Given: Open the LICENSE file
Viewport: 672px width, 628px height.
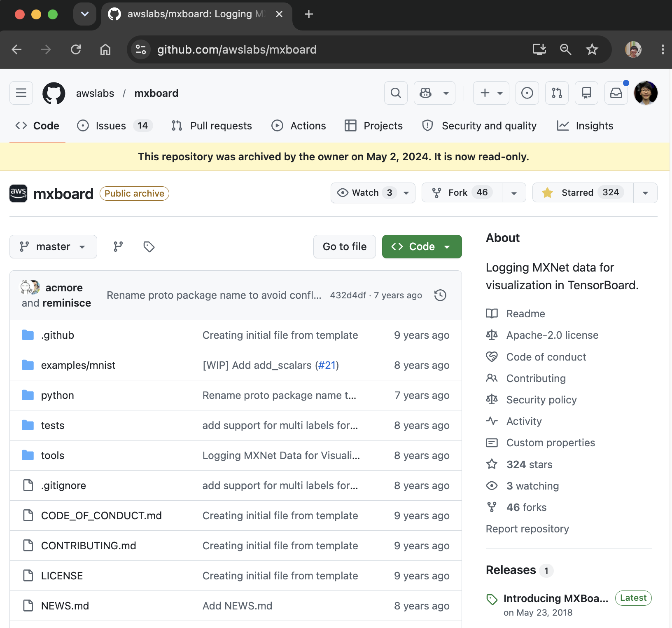Looking at the screenshot, I should coord(62,576).
